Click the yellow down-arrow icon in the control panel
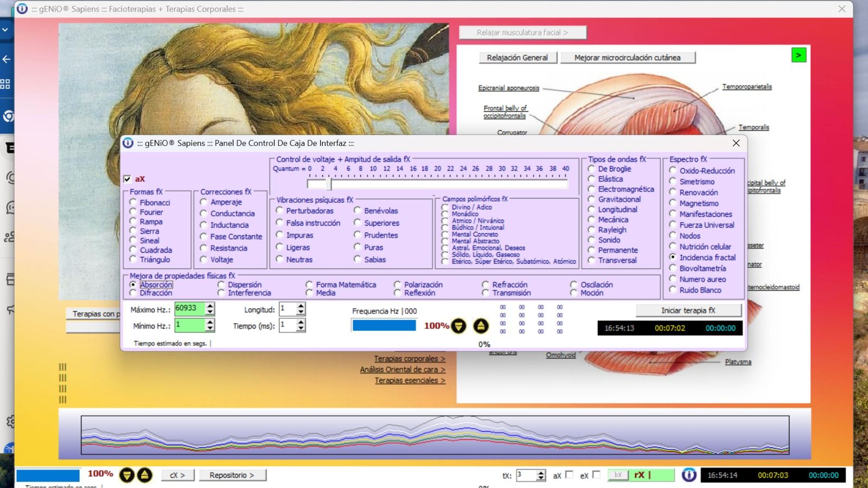 click(x=459, y=326)
